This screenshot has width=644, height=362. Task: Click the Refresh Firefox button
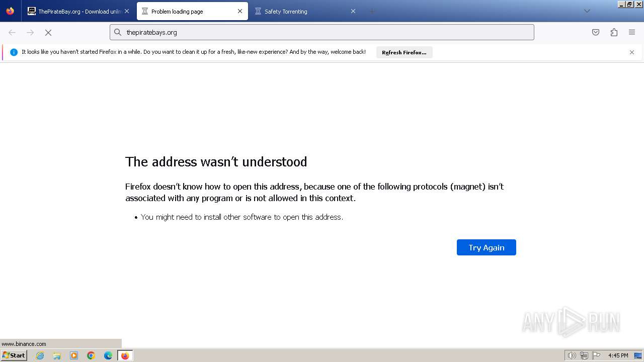(404, 52)
